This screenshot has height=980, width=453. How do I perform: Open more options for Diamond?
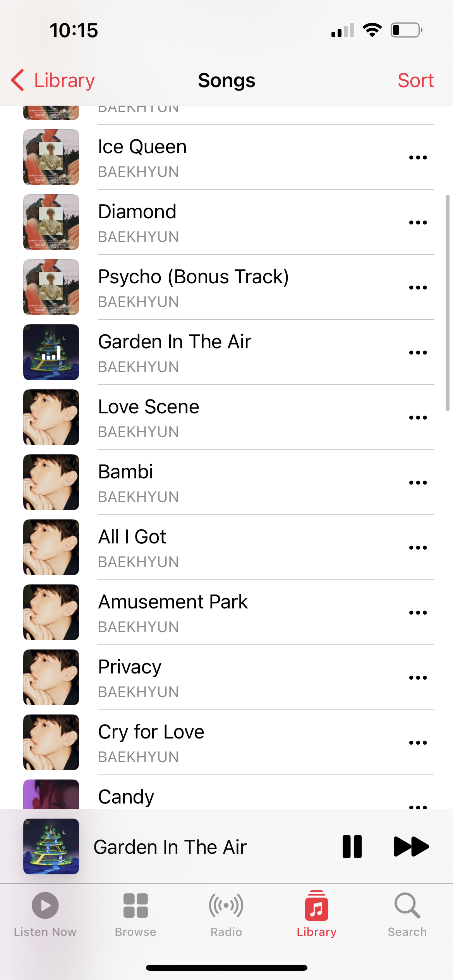click(418, 223)
